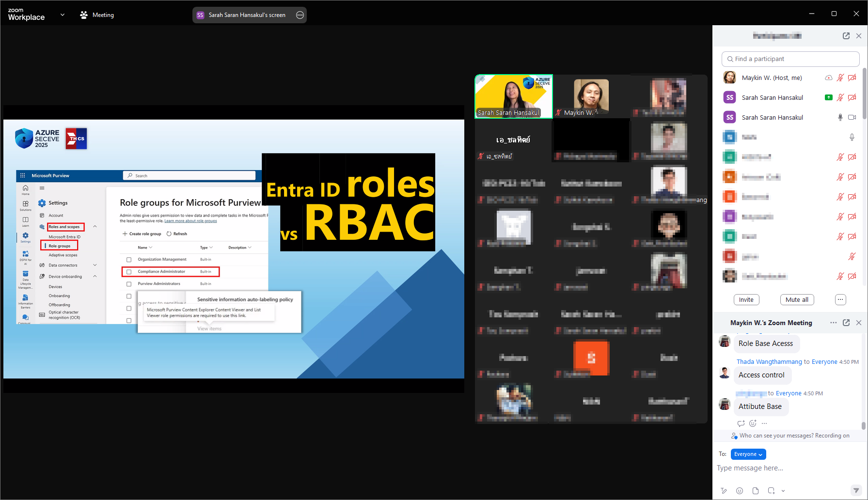Click Purview Solutions icon in shared screen
Screen dimensions: 868x500
click(x=25, y=205)
